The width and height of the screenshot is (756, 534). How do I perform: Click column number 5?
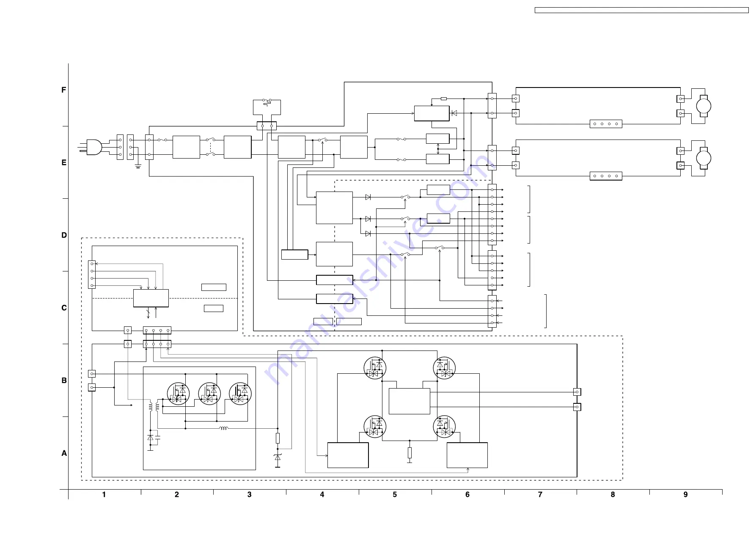click(395, 495)
